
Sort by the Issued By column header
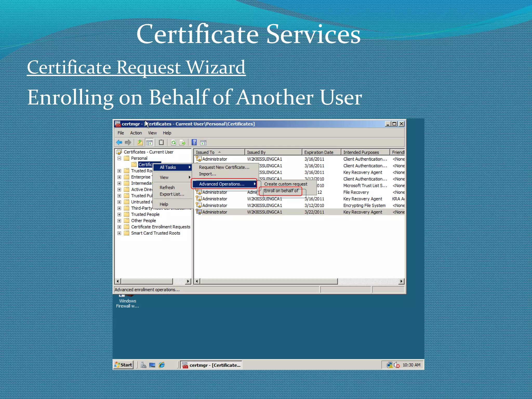pos(274,152)
